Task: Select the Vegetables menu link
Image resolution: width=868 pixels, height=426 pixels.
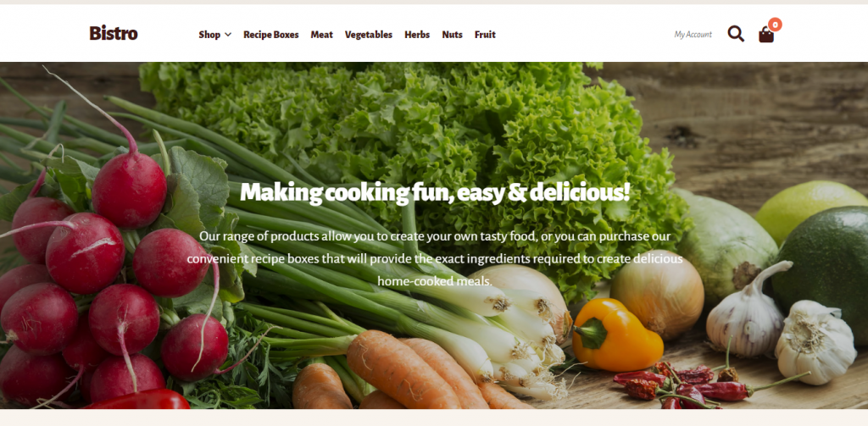Action: pyautogui.click(x=369, y=35)
